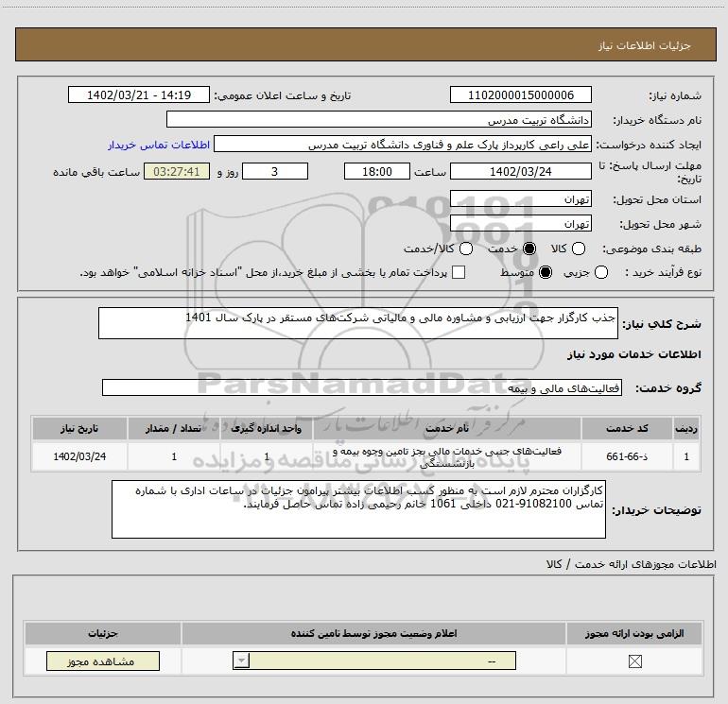Click the اطلاعات خدمات مورد نیاز heading

pyautogui.click(x=633, y=354)
